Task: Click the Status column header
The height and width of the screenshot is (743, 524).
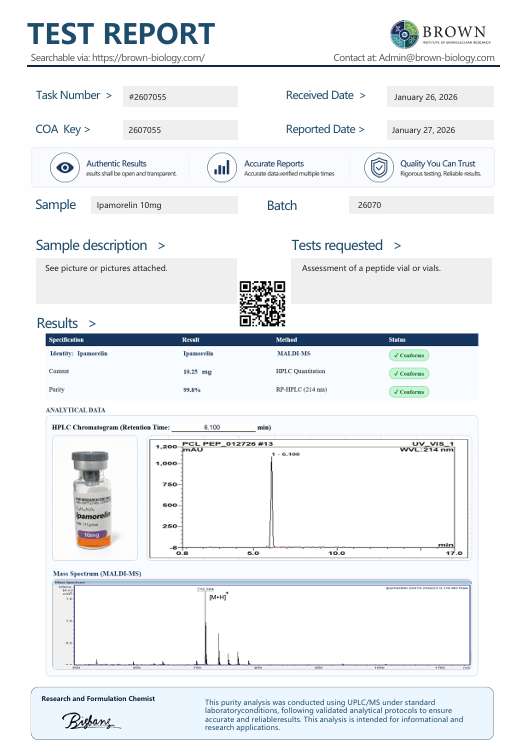Action: [x=397, y=340]
